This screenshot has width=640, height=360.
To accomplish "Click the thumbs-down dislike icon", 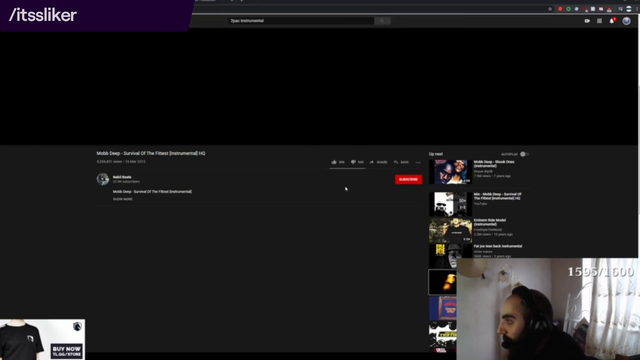I will click(353, 162).
